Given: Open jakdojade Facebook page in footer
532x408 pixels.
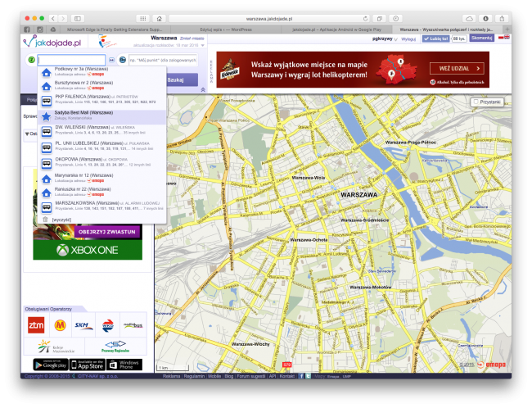Looking at the screenshot, I should pos(301,376).
